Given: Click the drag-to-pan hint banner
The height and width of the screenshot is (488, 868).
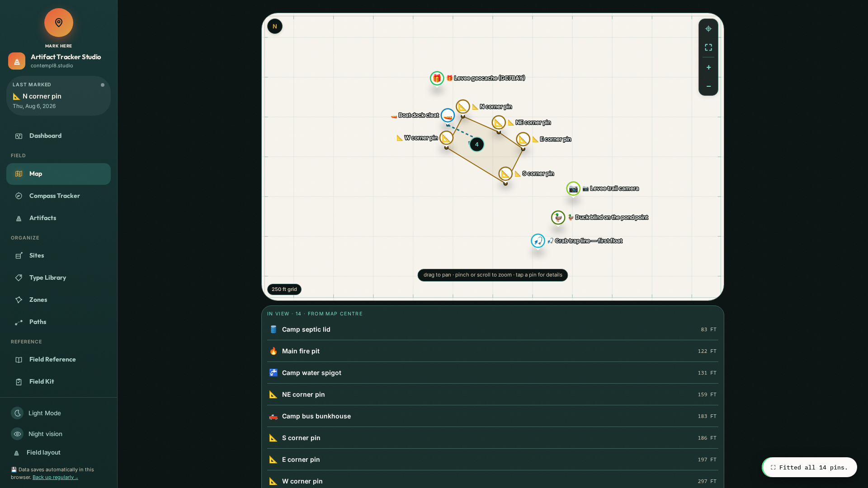Looking at the screenshot, I should [x=493, y=275].
